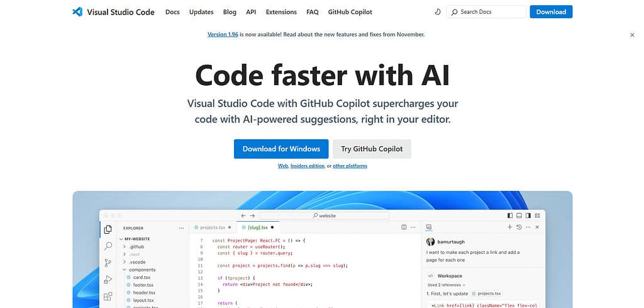Select the Copilot chat panel icon
Screen dimensions: 644x308
click(429, 227)
